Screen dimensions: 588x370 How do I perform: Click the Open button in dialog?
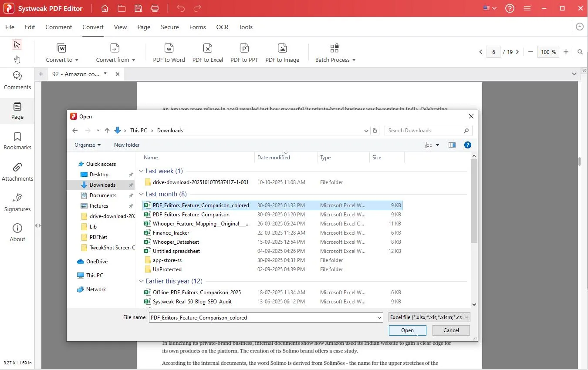click(407, 330)
